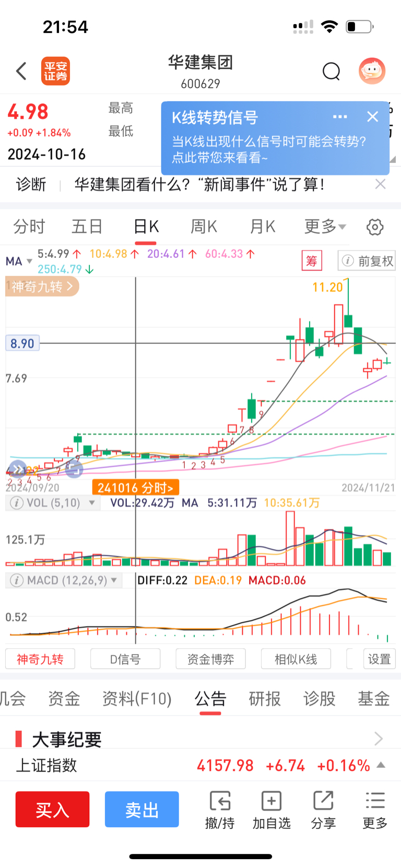Select the 公告 tab

click(x=210, y=698)
